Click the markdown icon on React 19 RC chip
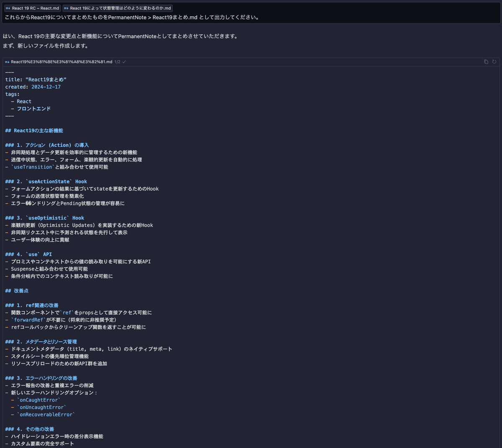This screenshot has width=502, height=448. click(8, 8)
